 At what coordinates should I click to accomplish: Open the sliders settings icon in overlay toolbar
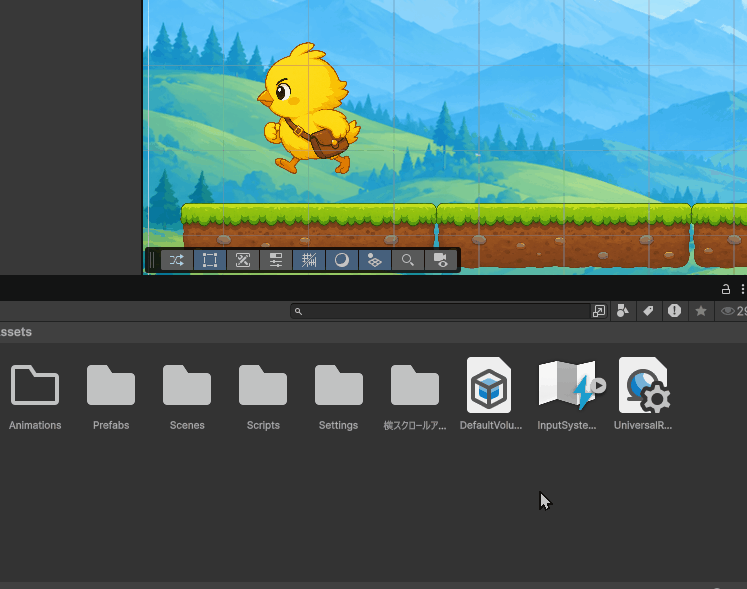276,260
